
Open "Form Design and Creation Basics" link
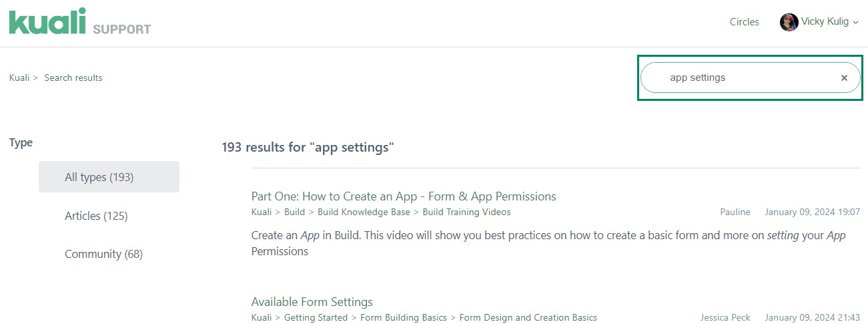coord(528,317)
